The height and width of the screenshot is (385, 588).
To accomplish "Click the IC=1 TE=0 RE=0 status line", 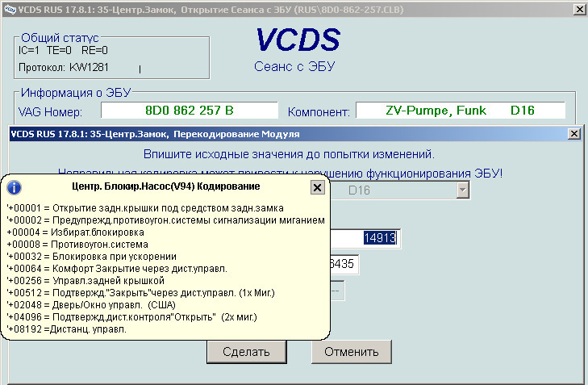I will 63,50.
